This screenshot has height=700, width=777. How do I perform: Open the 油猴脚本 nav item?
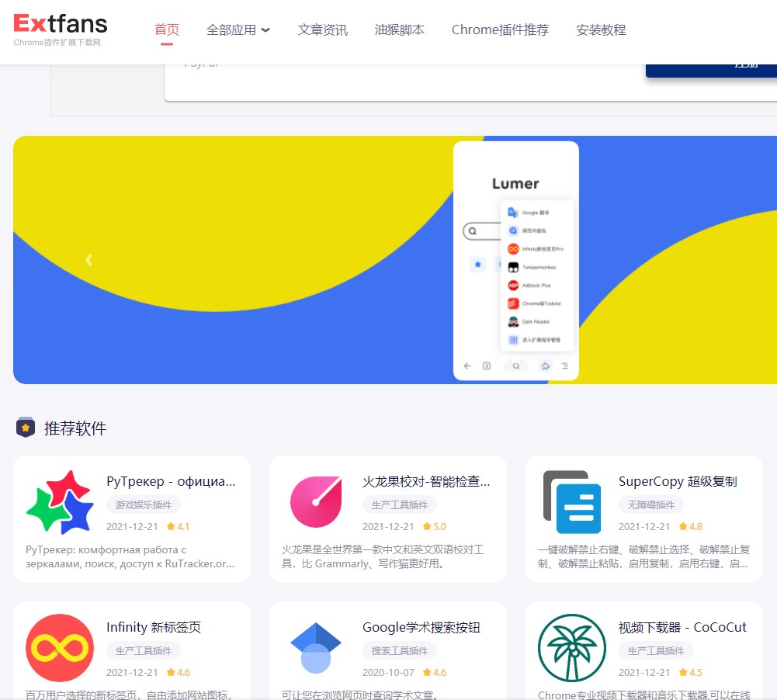[400, 29]
